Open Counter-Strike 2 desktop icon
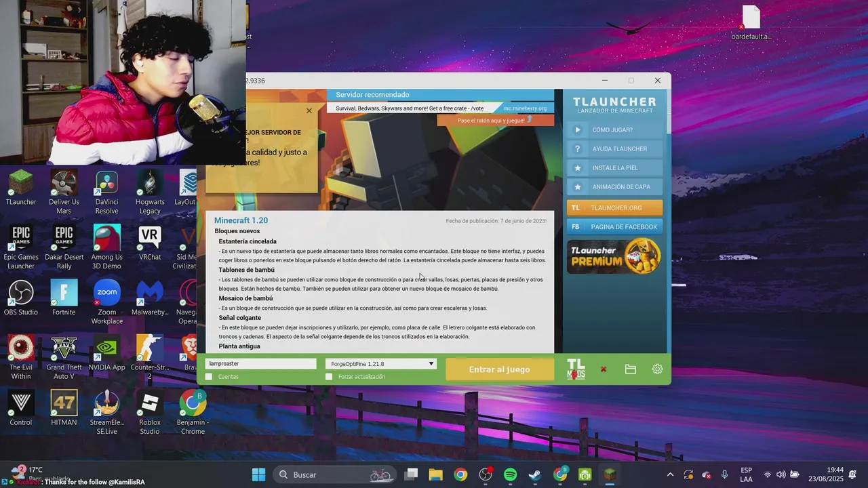This screenshot has height=488, width=868. [x=150, y=357]
